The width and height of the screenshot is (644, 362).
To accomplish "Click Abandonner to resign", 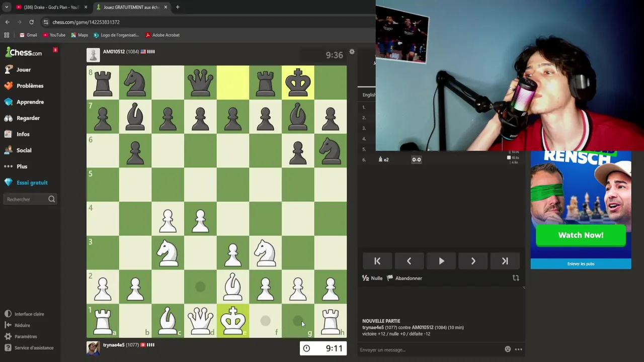I will click(404, 278).
